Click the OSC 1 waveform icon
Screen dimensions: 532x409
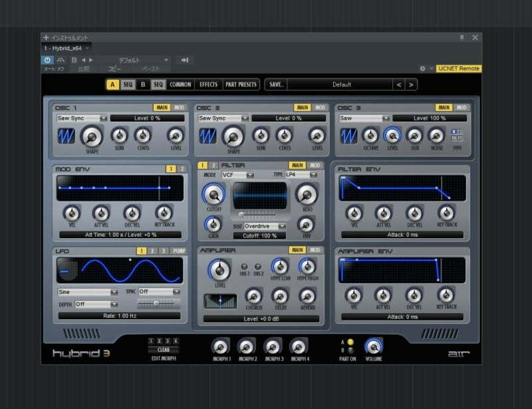pos(66,136)
